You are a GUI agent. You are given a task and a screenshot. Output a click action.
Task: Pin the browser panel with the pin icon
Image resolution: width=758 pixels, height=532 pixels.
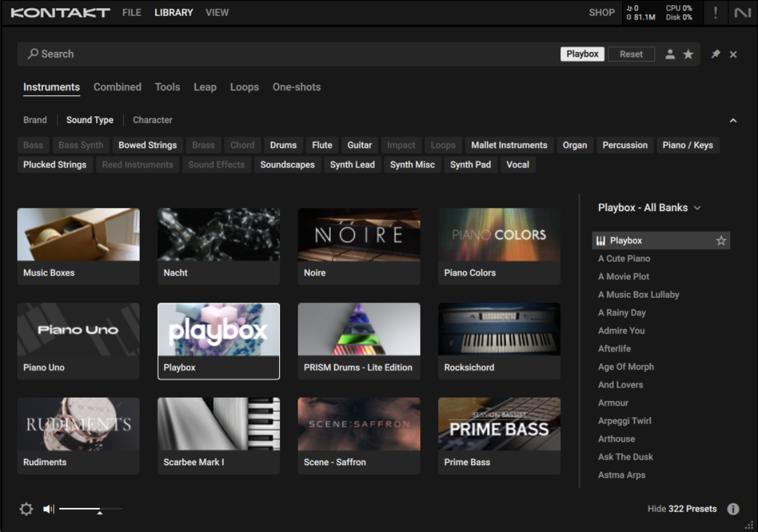click(x=716, y=54)
